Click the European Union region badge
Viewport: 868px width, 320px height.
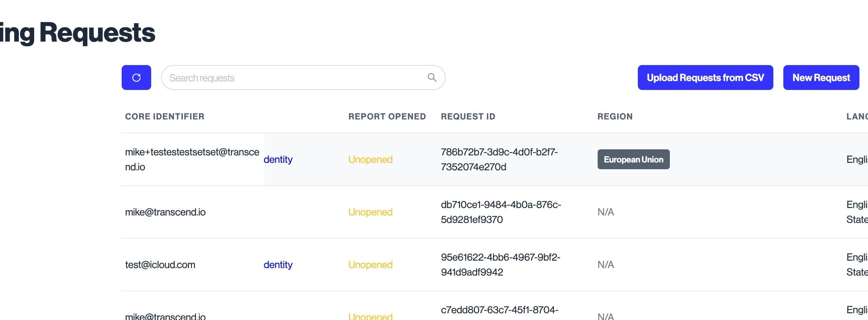633,159
